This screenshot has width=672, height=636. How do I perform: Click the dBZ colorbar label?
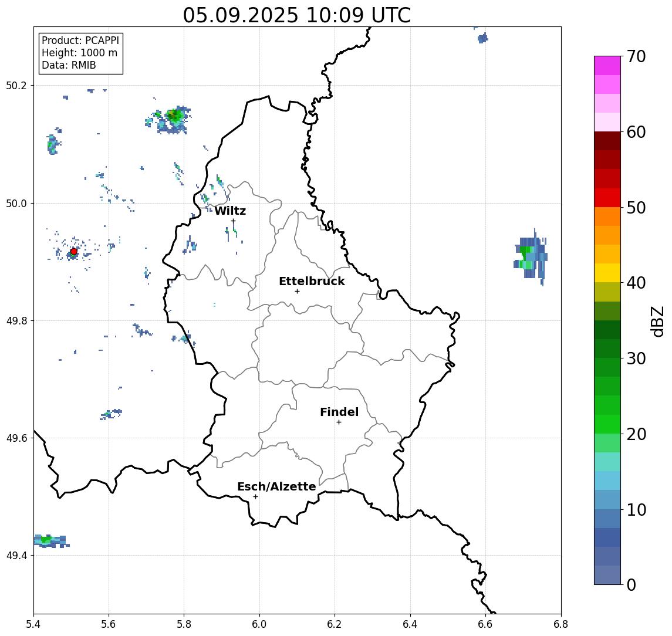pyautogui.click(x=657, y=322)
